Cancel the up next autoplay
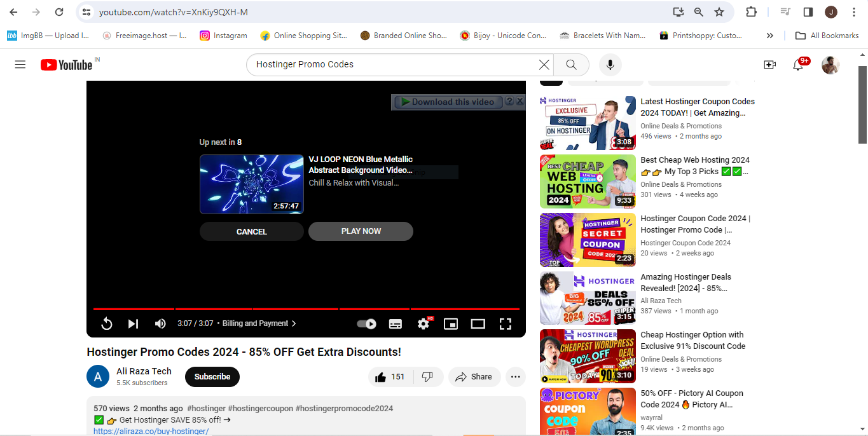This screenshot has height=436, width=868. [x=252, y=231]
